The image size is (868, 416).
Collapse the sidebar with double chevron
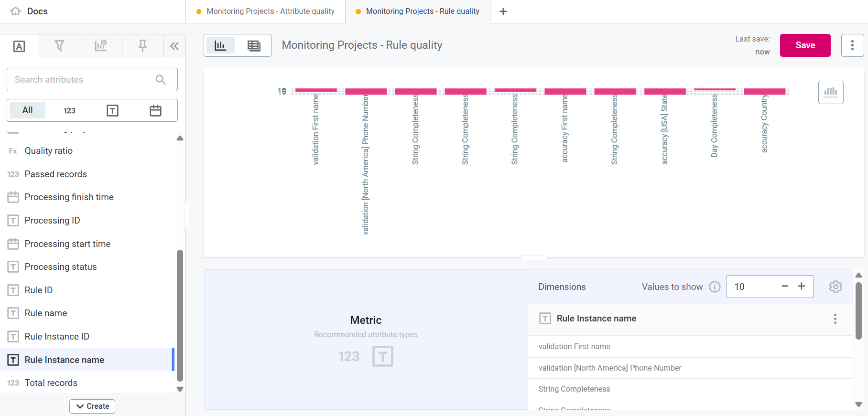(x=174, y=46)
